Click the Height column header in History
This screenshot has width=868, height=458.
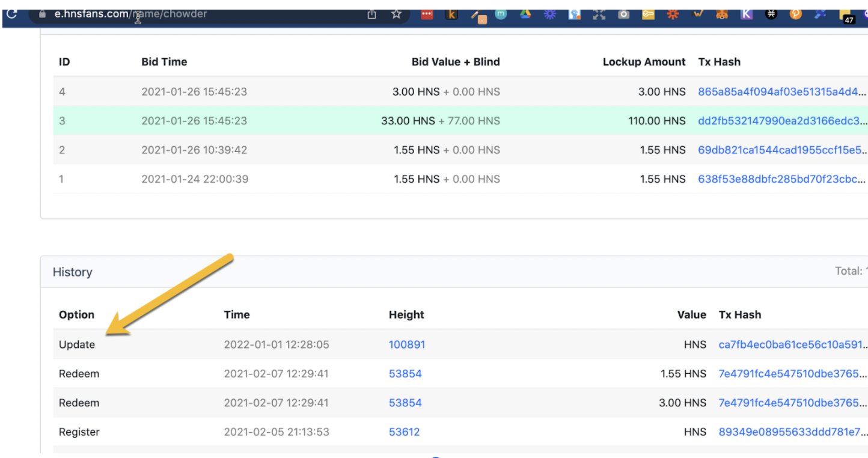pos(406,314)
